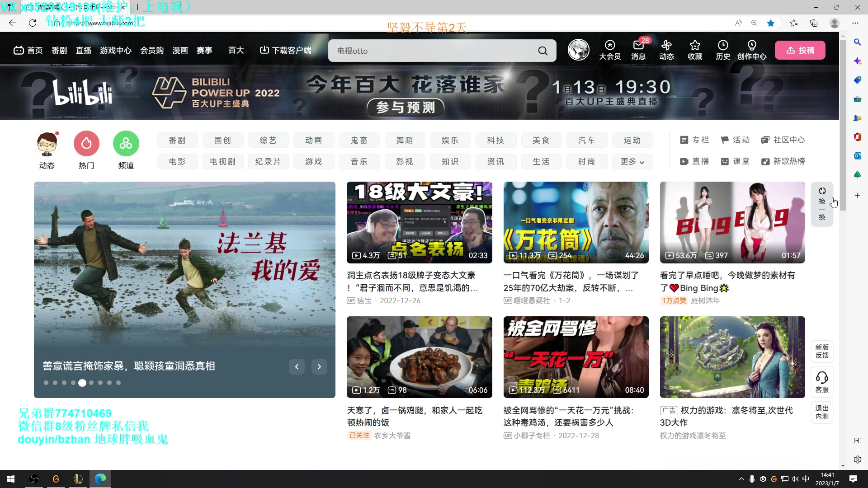Open 专栏 column icon link
868x488 pixels.
point(695,140)
